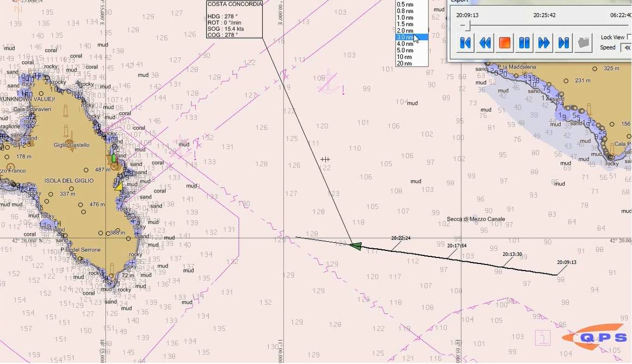Pick the 4.0 nm range option
632x364 pixels.
pyautogui.click(x=405, y=44)
